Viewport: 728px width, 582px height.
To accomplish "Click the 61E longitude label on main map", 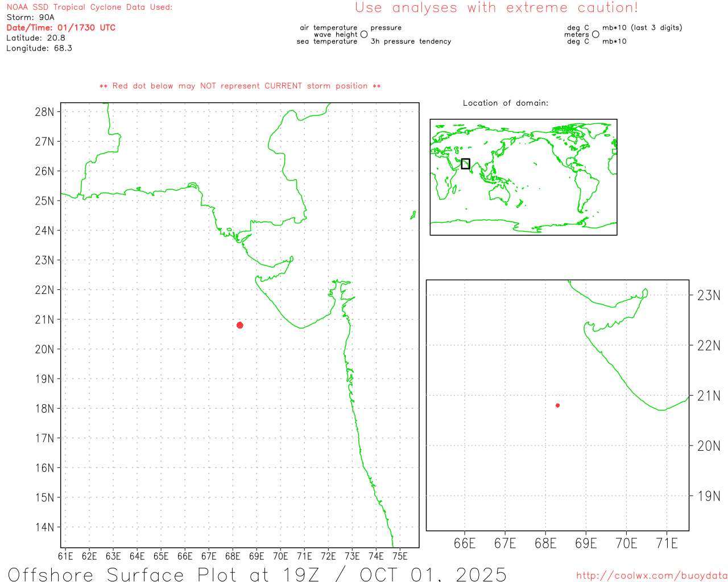I will pyautogui.click(x=65, y=556).
